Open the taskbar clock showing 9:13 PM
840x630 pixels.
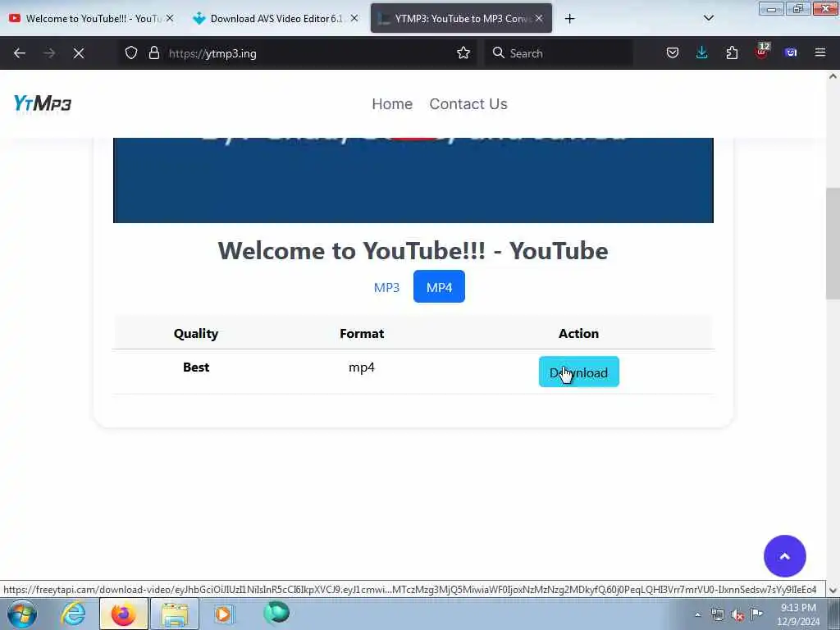pyautogui.click(x=798, y=614)
